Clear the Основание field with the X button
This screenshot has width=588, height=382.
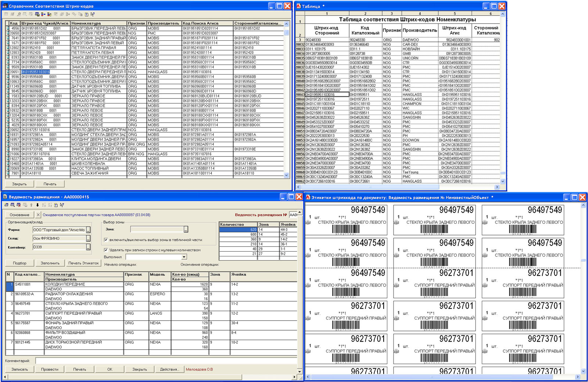38,215
